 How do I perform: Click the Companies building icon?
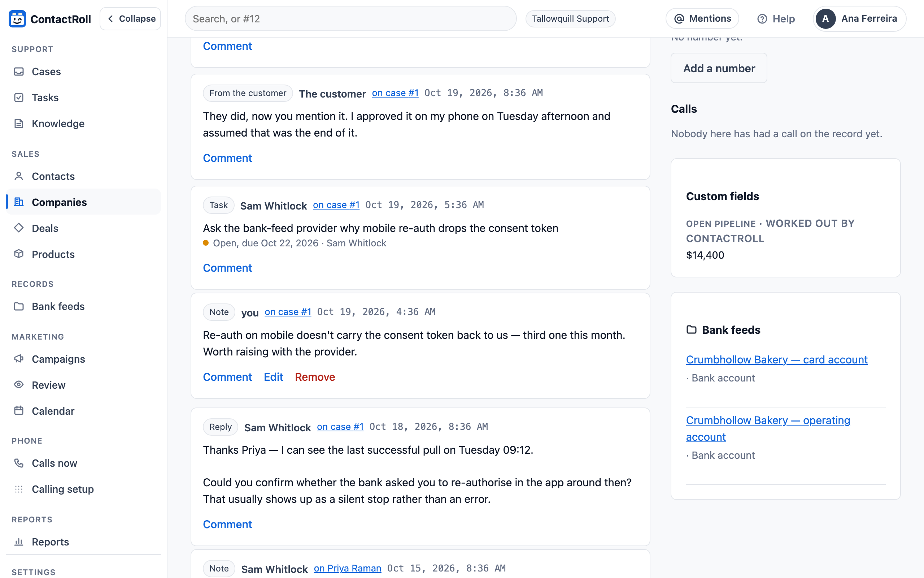pyautogui.click(x=19, y=202)
